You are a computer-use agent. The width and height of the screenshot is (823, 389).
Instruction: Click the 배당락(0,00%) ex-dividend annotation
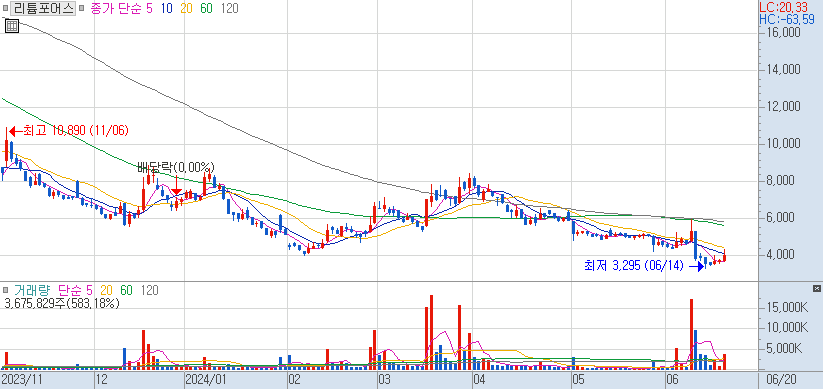point(176,167)
